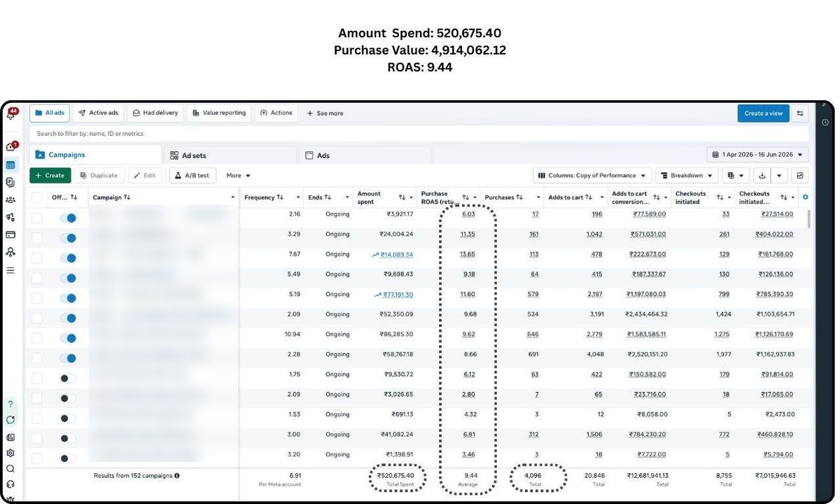The image size is (840, 504).
Task: Tick the select-all checkbox in header
Action: coord(36,197)
